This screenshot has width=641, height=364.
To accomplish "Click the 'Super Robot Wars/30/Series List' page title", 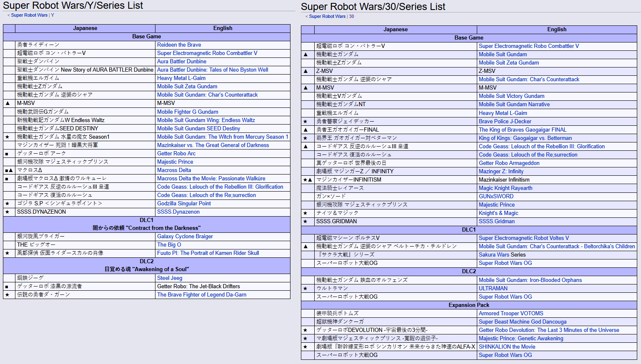I will pyautogui.click(x=373, y=7).
